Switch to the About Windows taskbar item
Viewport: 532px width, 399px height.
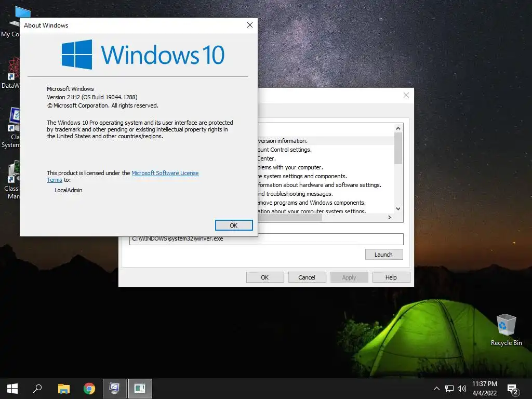[140, 389]
